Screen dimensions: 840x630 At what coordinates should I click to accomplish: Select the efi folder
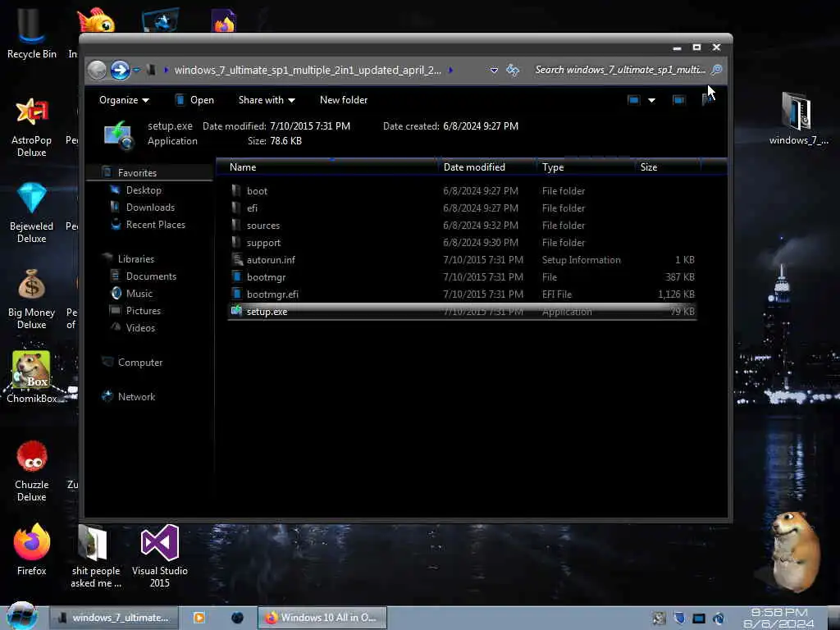point(462,208)
